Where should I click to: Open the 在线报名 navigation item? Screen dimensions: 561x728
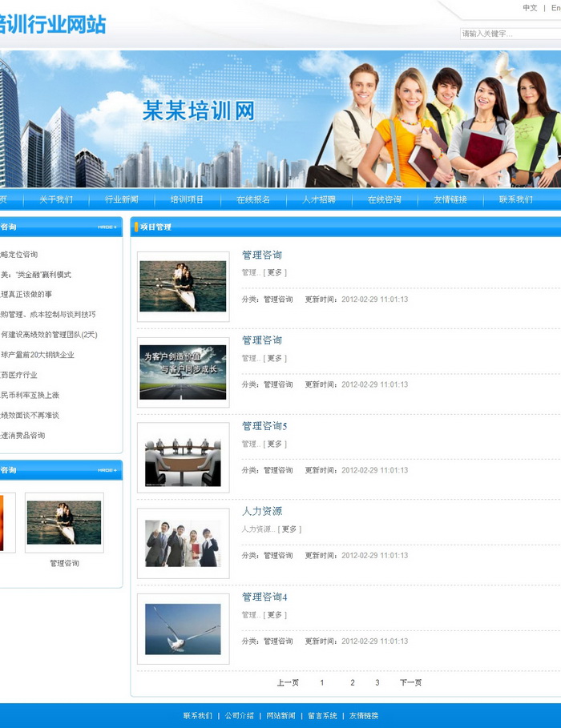point(252,199)
